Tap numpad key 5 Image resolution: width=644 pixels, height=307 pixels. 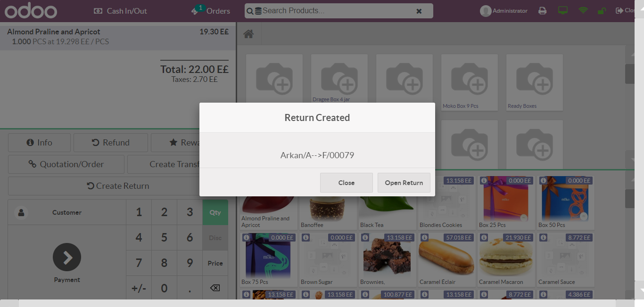[x=165, y=238]
